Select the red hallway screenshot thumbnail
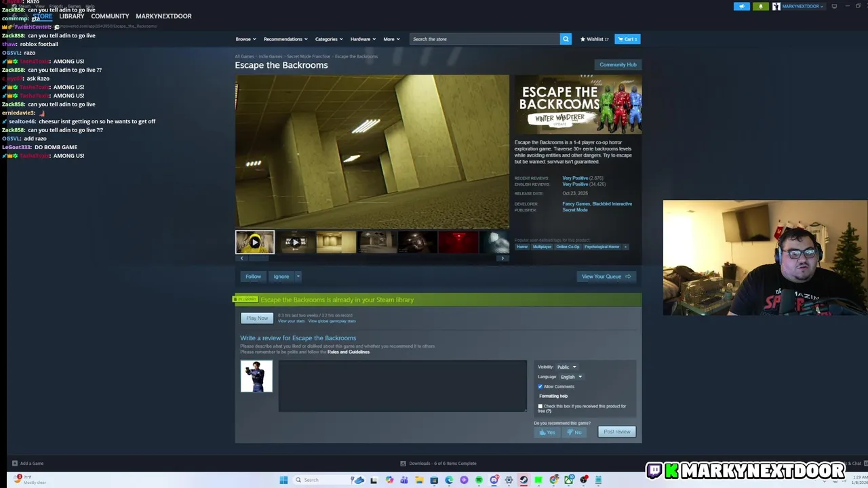 pyautogui.click(x=458, y=242)
